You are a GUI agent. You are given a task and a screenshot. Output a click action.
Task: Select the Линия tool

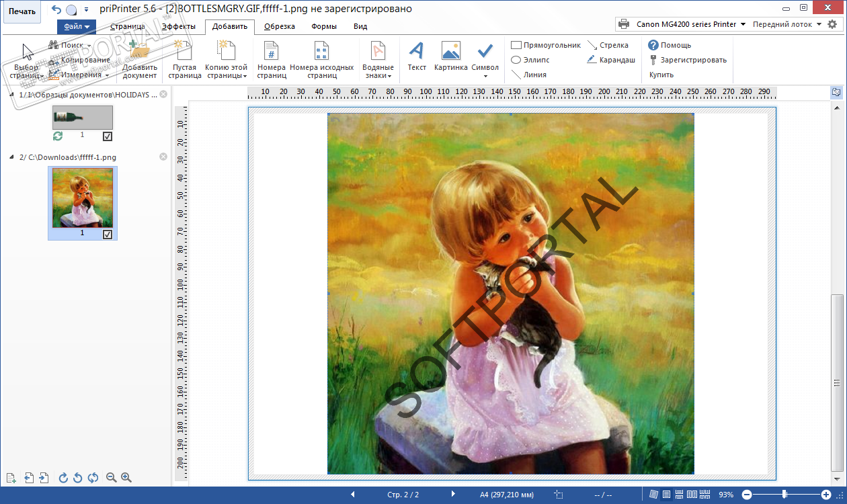coord(529,75)
